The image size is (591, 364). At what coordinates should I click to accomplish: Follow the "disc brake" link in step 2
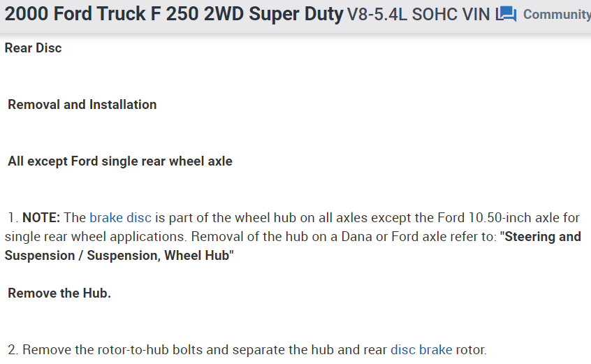pyautogui.click(x=421, y=349)
